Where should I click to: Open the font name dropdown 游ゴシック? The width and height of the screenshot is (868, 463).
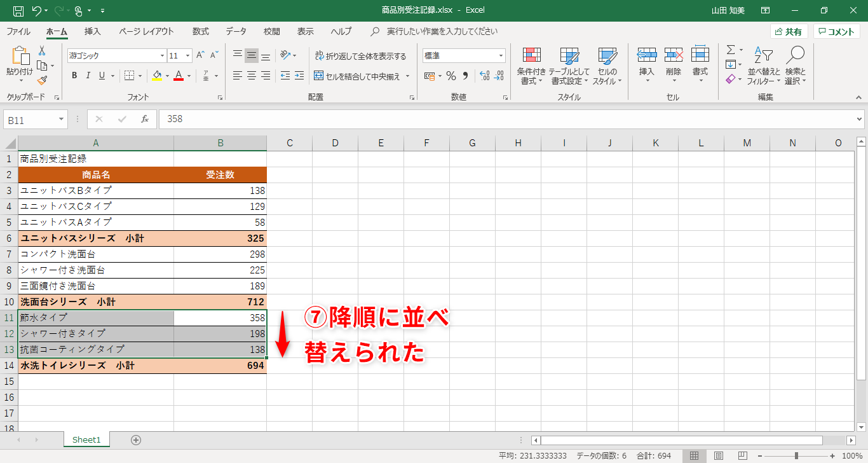(161, 56)
